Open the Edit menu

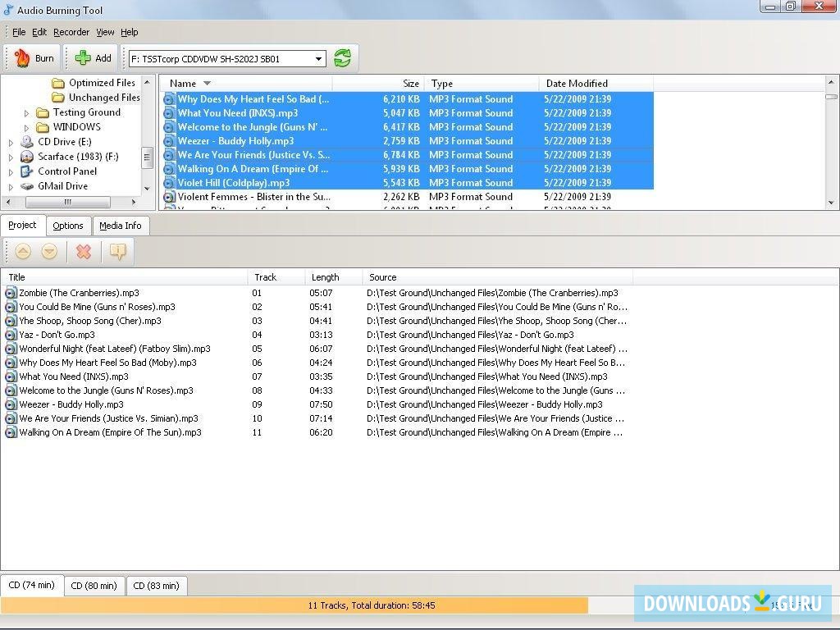[x=39, y=32]
